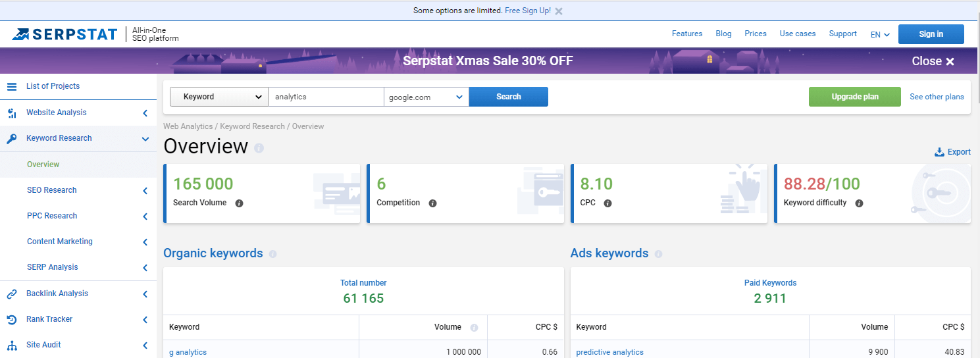This screenshot has height=358, width=980.
Task: Click the Serpstat logo
Action: (x=64, y=34)
